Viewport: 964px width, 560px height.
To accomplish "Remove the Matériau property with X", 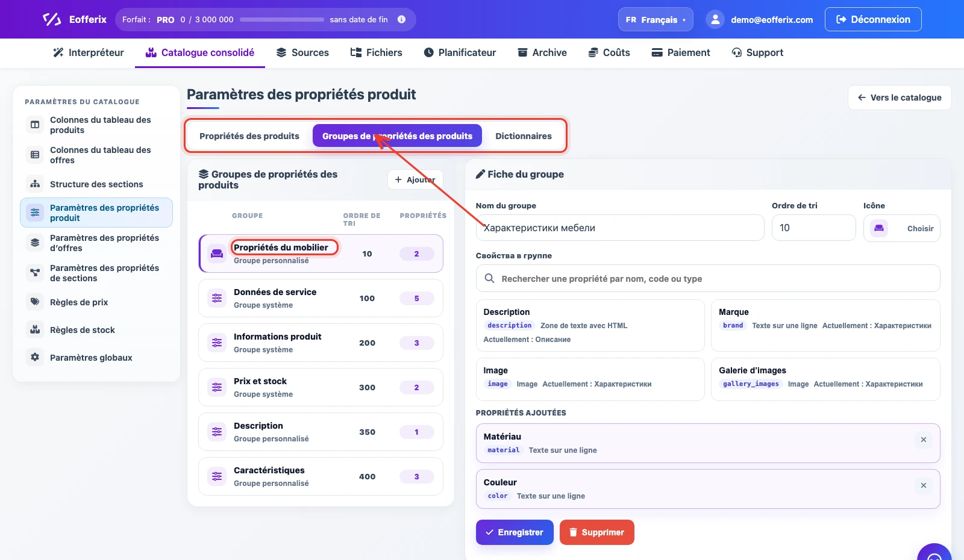I will click(x=923, y=440).
